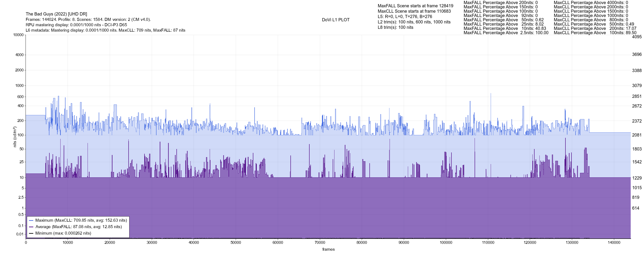Click the nits (cd/m²) y-axis label
644x258 pixels.
pyautogui.click(x=15, y=137)
